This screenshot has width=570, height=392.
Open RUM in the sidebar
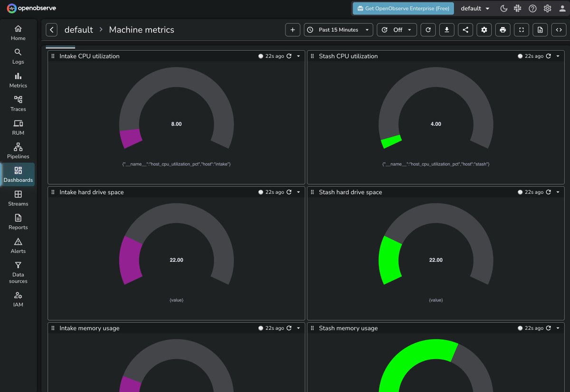[18, 128]
